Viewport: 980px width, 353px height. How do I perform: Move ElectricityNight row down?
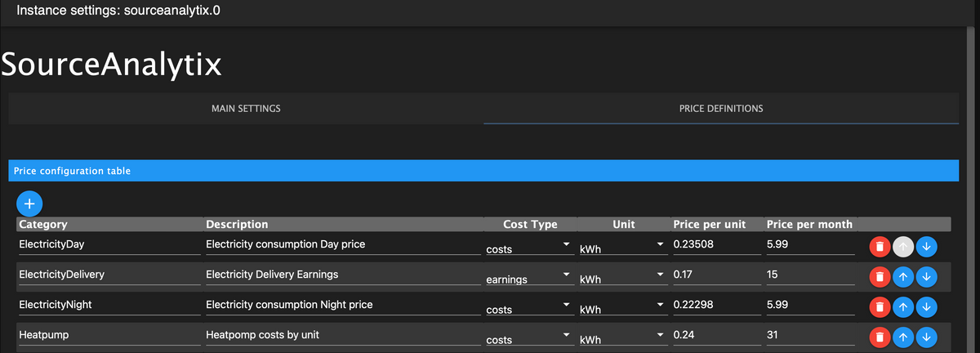(x=926, y=307)
